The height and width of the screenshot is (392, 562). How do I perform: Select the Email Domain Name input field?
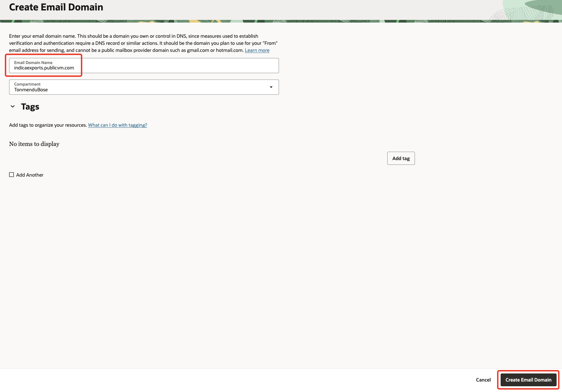(x=144, y=65)
